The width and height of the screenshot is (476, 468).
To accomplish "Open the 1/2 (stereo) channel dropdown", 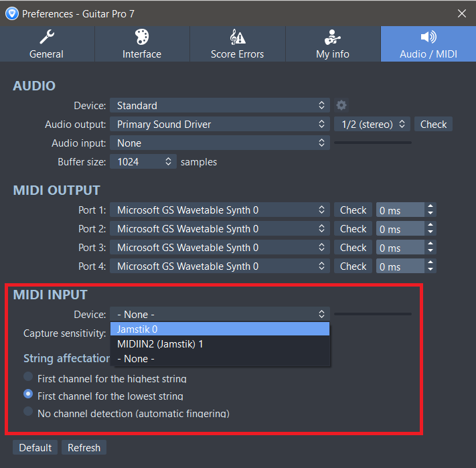I will (x=372, y=125).
